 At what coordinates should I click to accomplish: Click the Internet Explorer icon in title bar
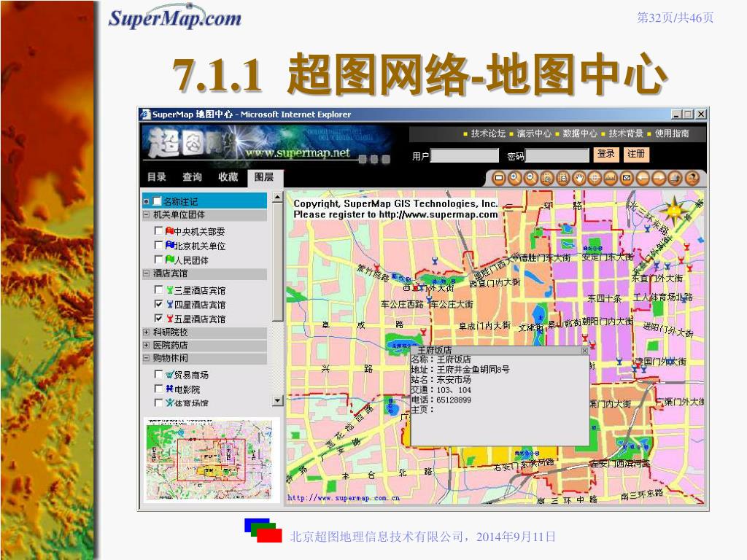click(145, 114)
